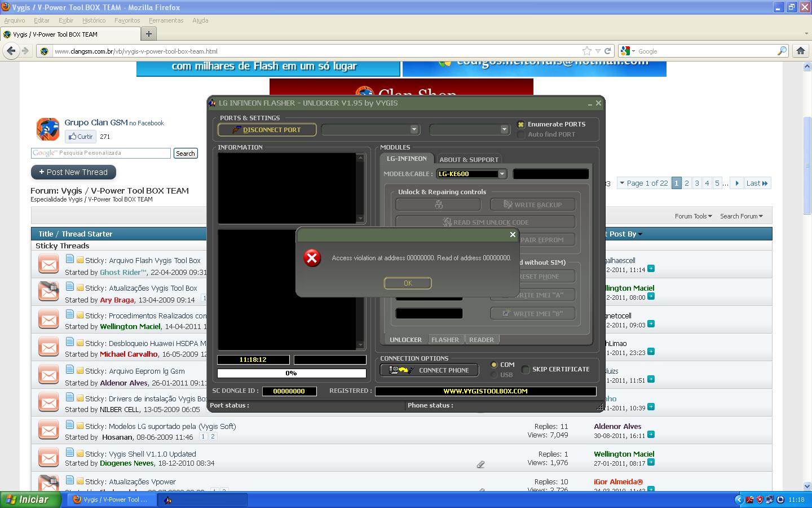The image size is (812, 508).
Task: Open the Forum Tools dropdown
Action: pyautogui.click(x=693, y=216)
